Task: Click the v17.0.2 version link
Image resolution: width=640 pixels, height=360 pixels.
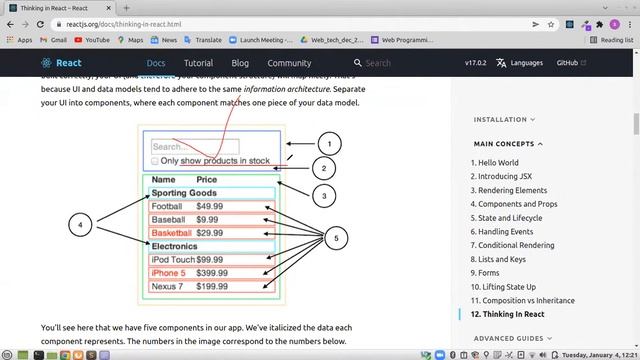Action: 476,63
